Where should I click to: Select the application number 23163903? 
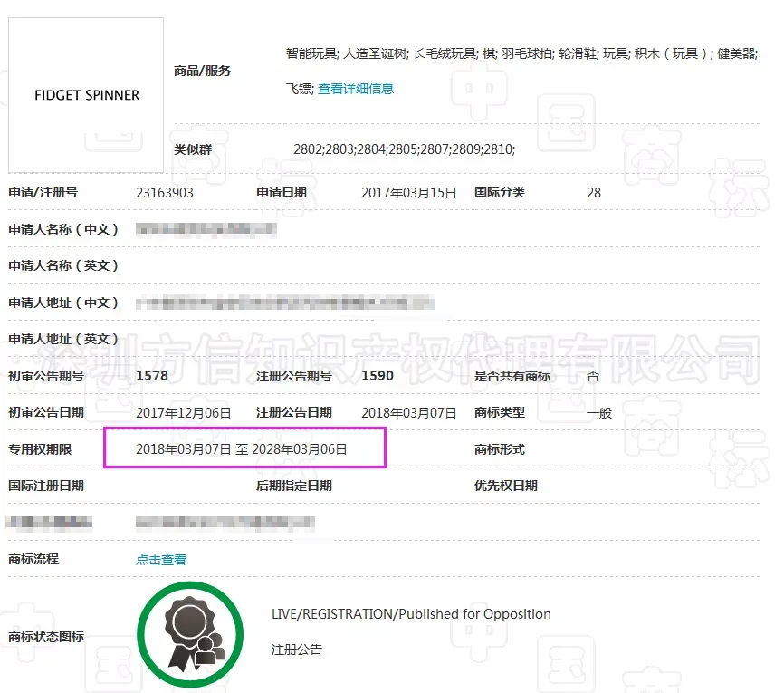165,193
